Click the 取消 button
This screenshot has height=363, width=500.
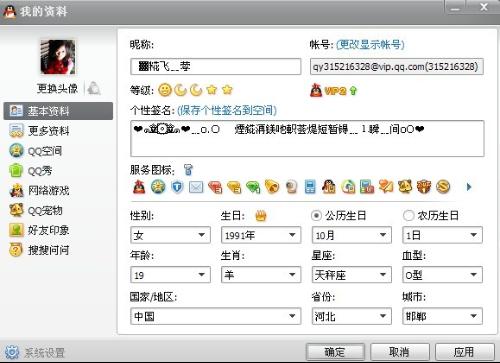pyautogui.click(x=399, y=352)
